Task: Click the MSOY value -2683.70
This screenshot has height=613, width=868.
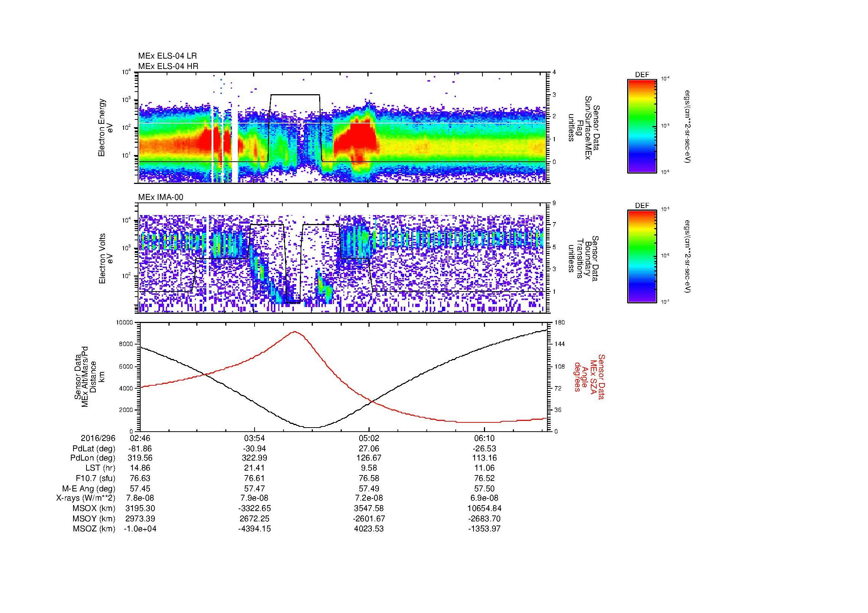Action: point(484,519)
